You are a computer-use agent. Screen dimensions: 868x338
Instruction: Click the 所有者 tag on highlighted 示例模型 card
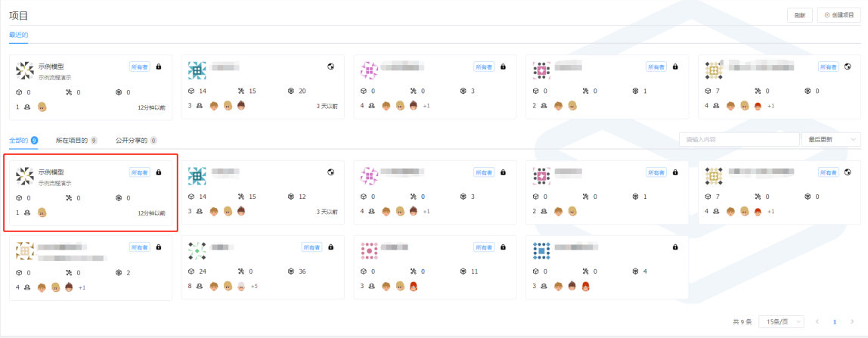139,172
